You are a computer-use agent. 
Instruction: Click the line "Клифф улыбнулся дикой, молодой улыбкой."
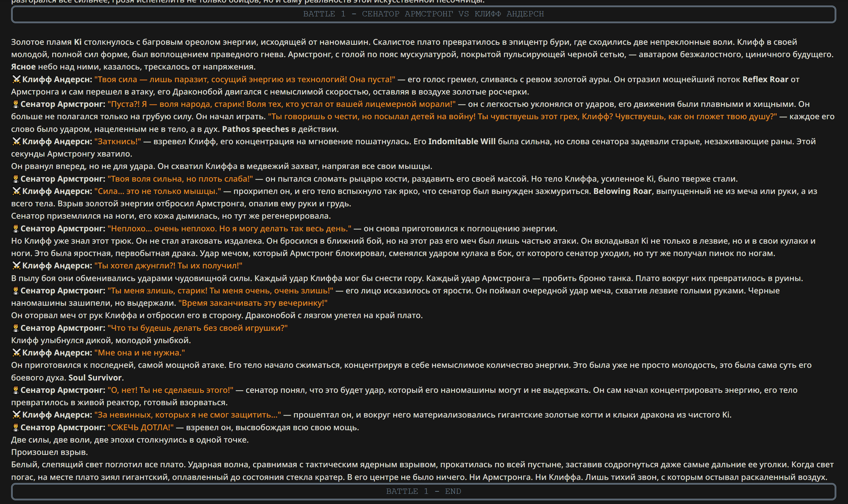(101, 340)
